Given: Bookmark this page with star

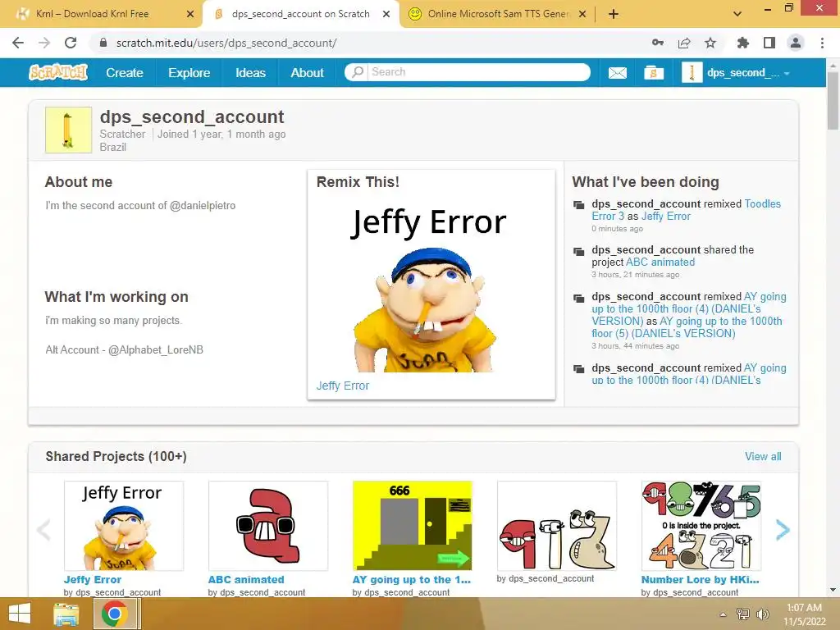Looking at the screenshot, I should 710,43.
